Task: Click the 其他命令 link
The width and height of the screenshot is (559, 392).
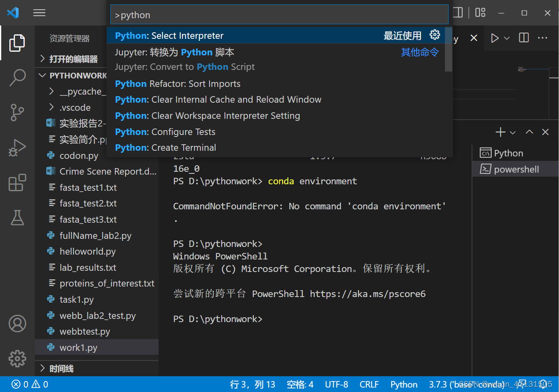Action: tap(419, 52)
